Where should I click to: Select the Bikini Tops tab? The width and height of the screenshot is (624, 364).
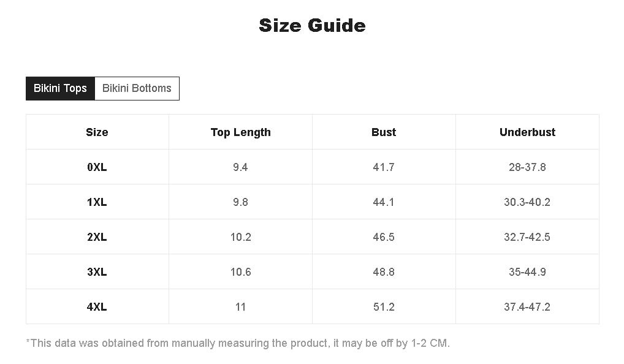click(x=60, y=88)
